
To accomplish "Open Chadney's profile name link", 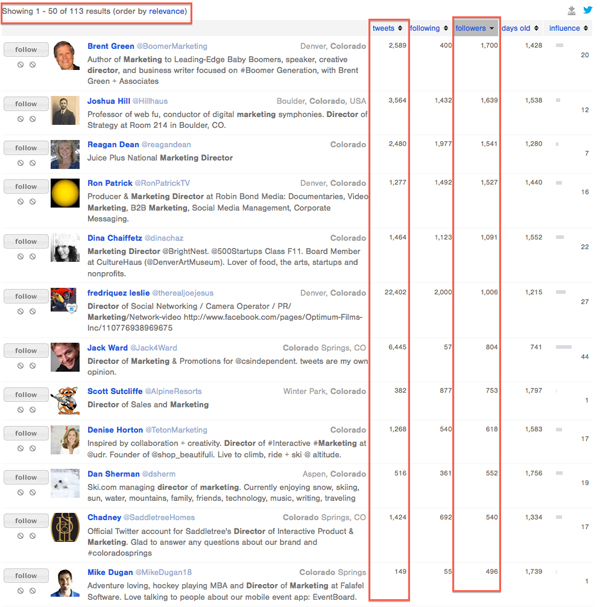I will [x=104, y=518].
